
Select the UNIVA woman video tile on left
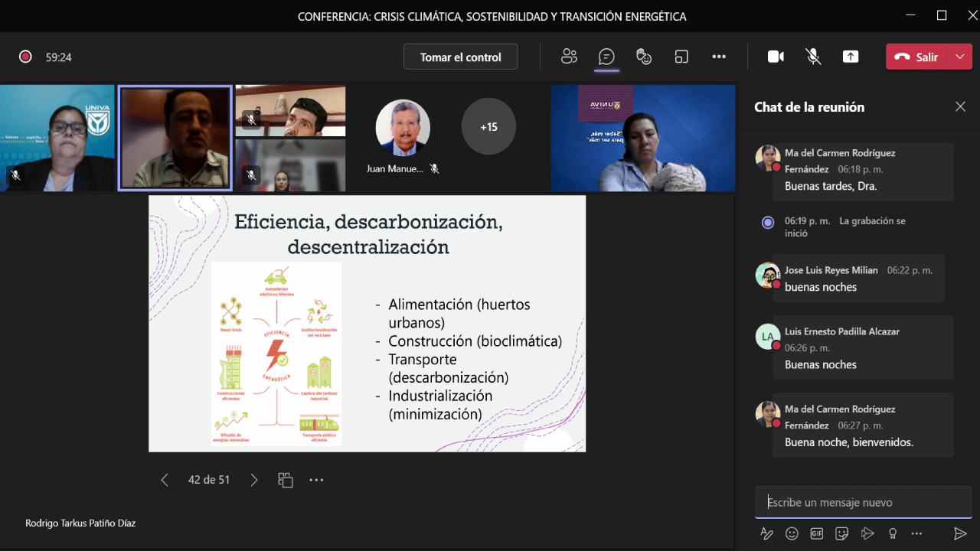point(57,138)
